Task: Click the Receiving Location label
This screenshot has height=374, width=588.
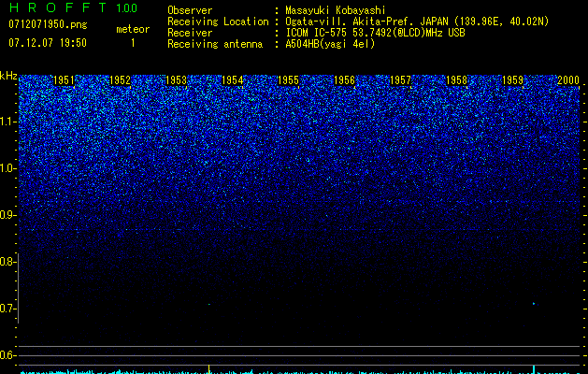Action: [x=218, y=22]
